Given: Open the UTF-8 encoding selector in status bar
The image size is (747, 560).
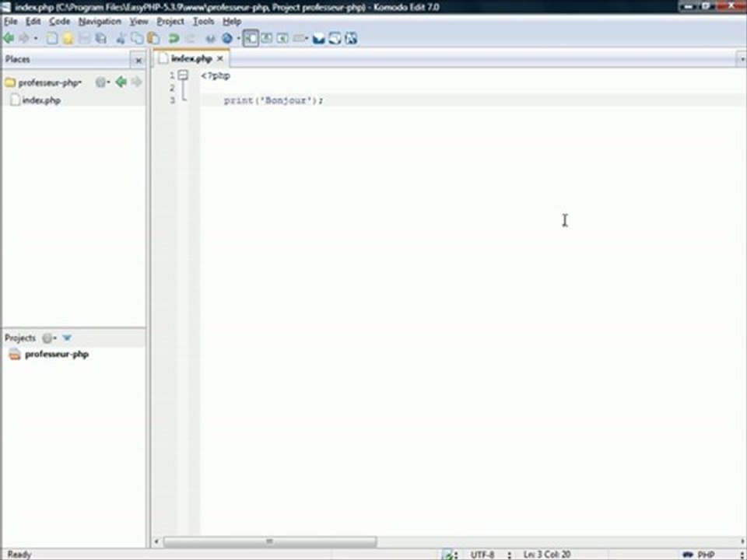Looking at the screenshot, I should [482, 555].
